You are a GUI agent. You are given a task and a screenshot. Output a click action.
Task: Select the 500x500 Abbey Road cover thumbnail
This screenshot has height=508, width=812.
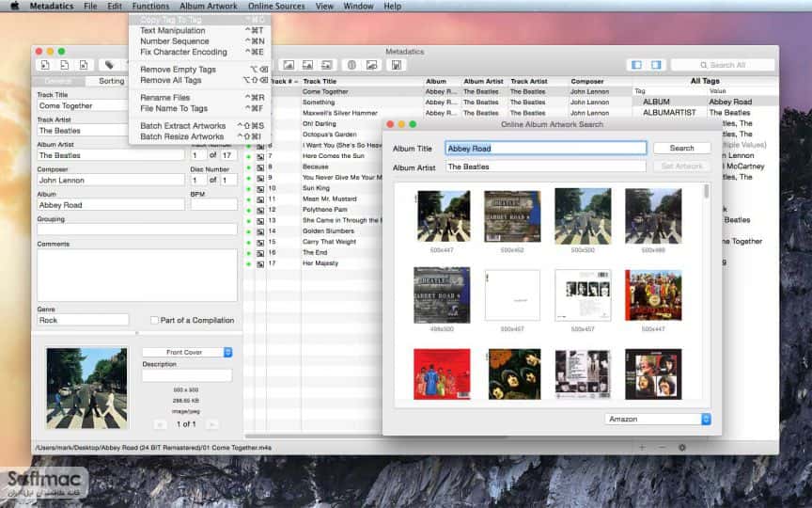[583, 216]
